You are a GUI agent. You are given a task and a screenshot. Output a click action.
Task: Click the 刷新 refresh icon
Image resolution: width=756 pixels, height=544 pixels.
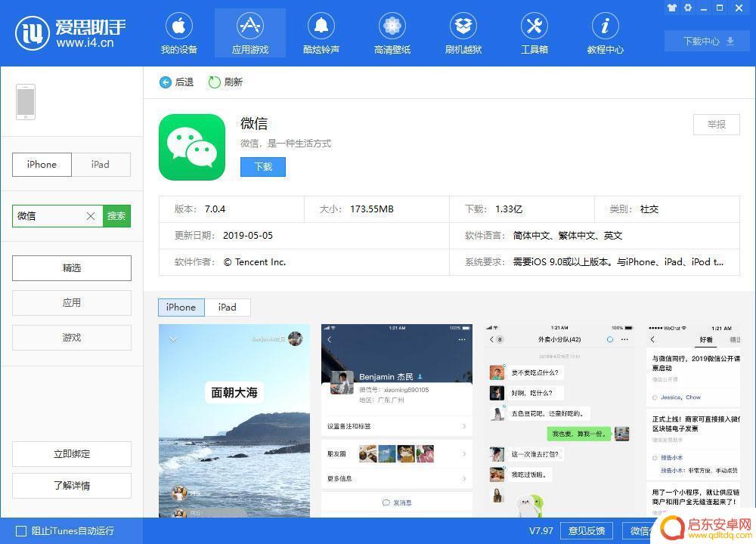coord(214,82)
